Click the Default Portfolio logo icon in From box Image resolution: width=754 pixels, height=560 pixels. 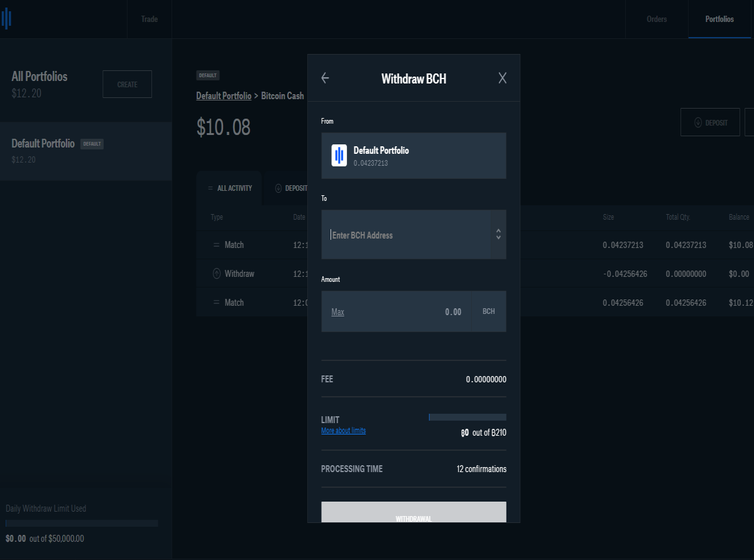tap(339, 156)
